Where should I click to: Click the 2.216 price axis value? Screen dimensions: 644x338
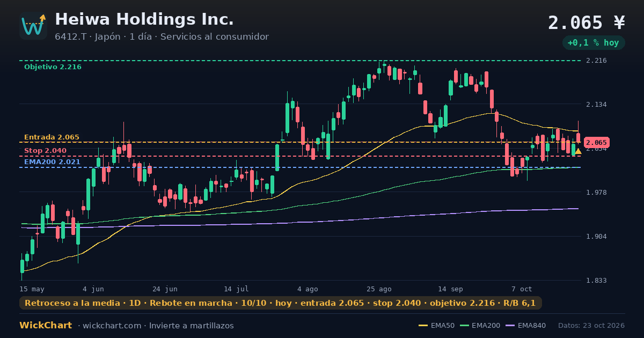tap(596, 61)
